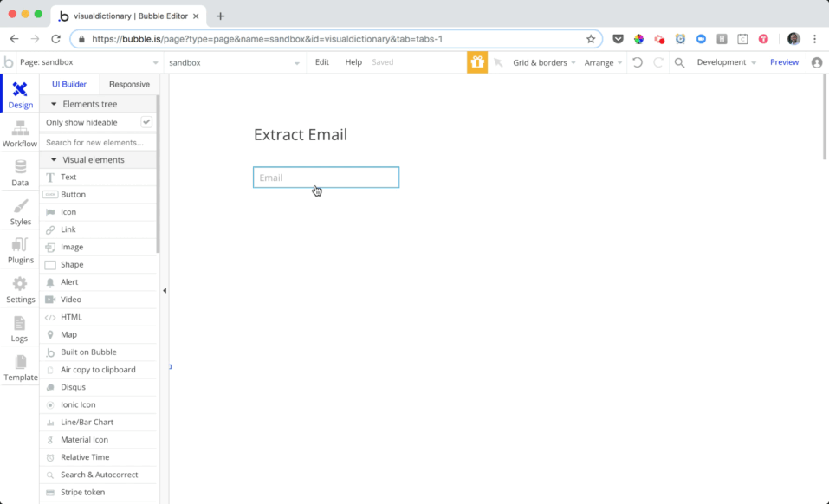Open the Workflow section
The image size is (829, 504).
(20, 133)
